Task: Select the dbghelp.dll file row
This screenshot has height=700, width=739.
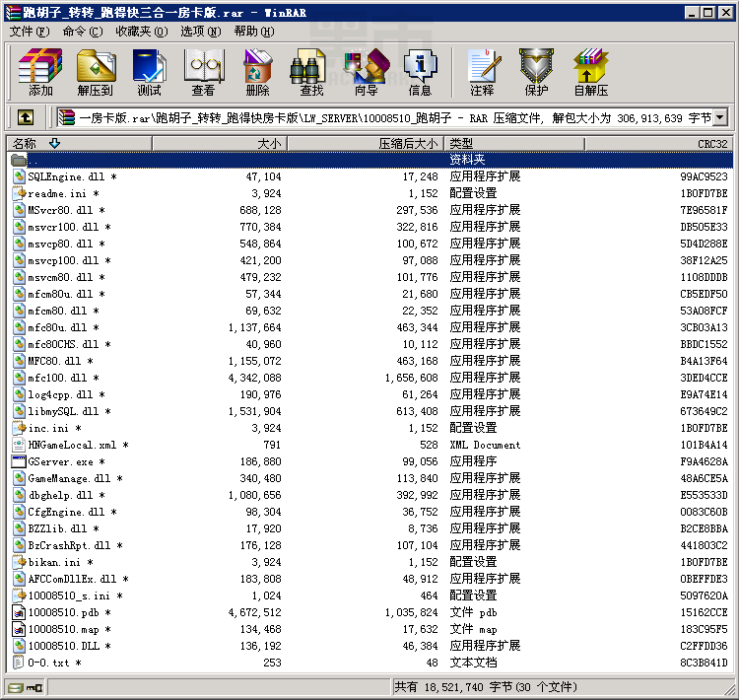Action: pyautogui.click(x=369, y=495)
